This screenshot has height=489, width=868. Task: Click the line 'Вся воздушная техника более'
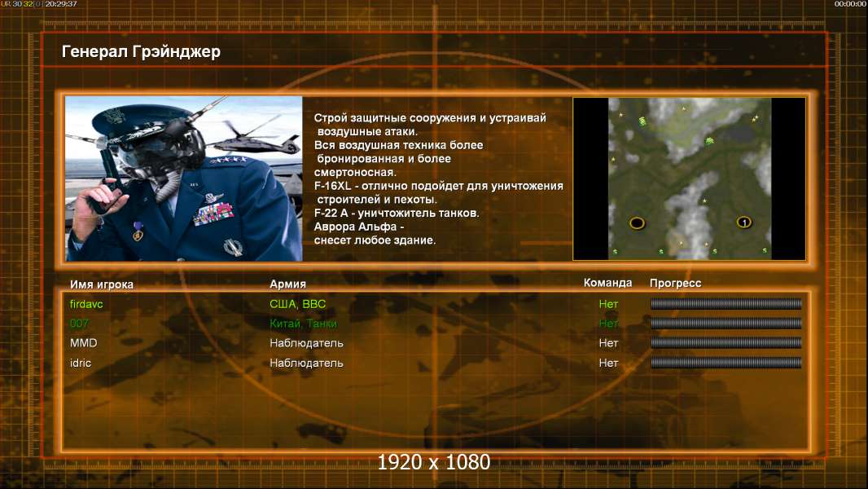398,144
